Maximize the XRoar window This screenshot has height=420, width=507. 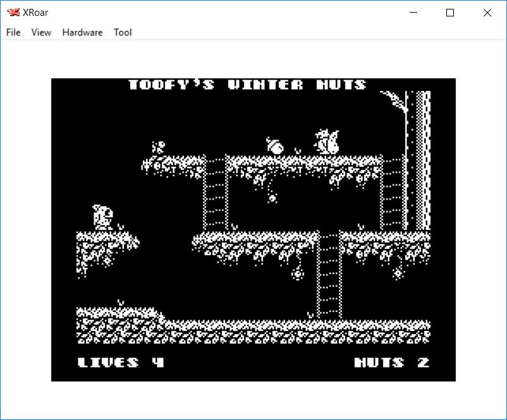click(x=450, y=13)
